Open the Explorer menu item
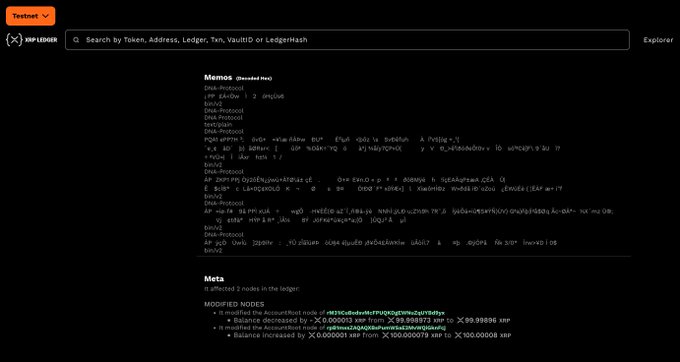Screen dimensions: 680x362 point(658,40)
